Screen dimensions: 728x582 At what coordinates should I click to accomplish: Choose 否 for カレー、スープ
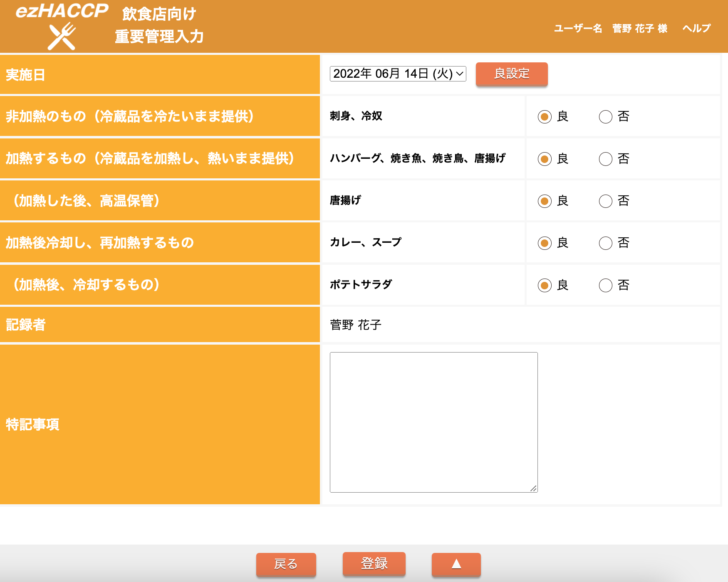pyautogui.click(x=605, y=243)
